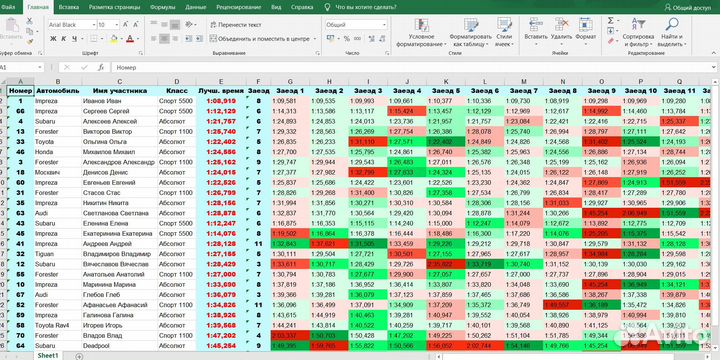Toggle align text right
This screenshot has width=720, height=360.
(175, 39)
